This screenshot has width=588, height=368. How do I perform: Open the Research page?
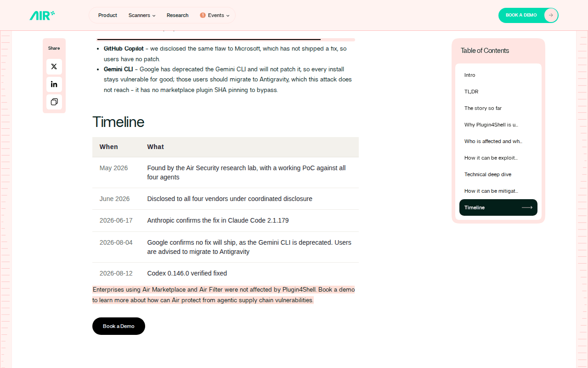coord(177,15)
